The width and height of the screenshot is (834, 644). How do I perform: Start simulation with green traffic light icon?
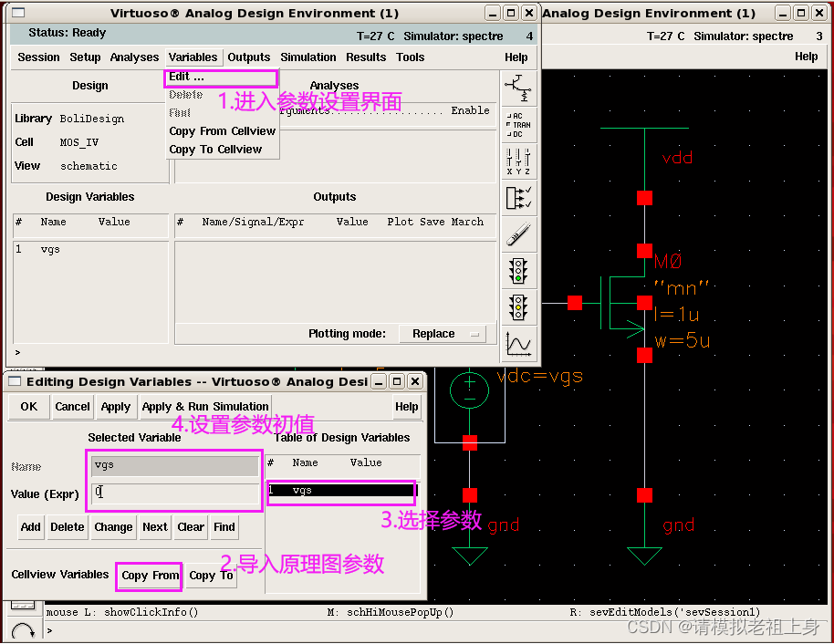[x=518, y=270]
